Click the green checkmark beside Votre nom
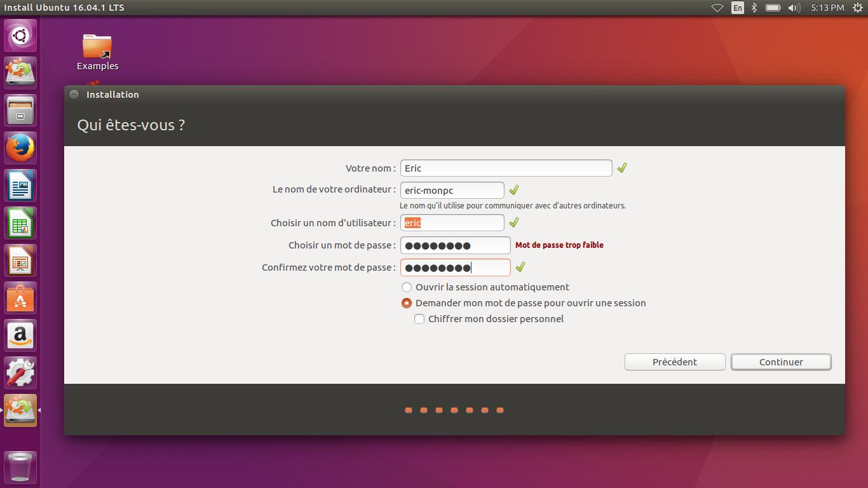 click(x=622, y=168)
